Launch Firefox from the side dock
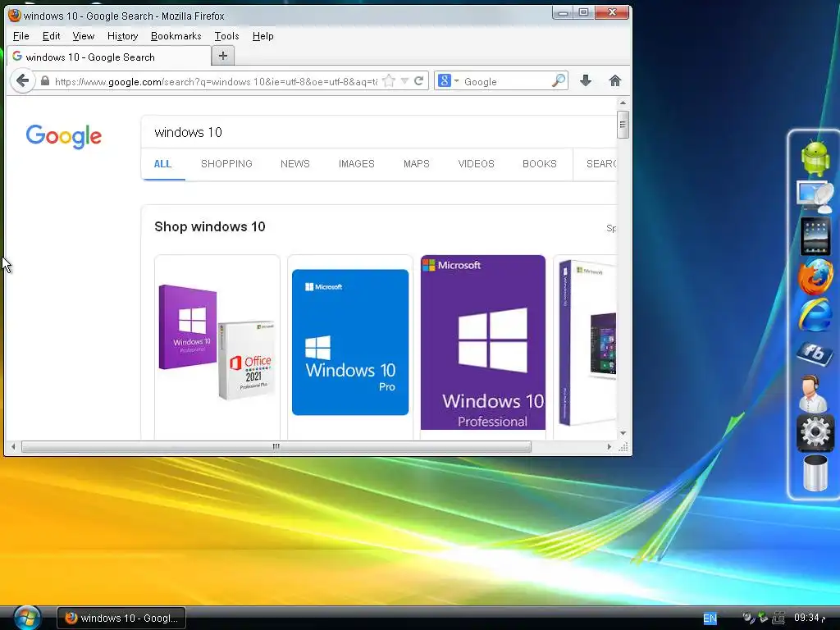 click(x=815, y=276)
